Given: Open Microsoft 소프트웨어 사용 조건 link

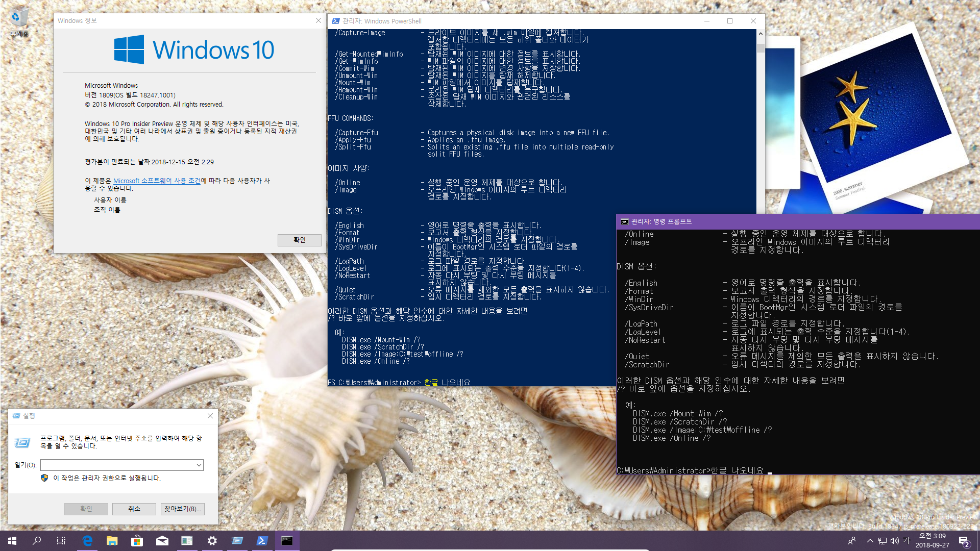Looking at the screenshot, I should (x=157, y=181).
